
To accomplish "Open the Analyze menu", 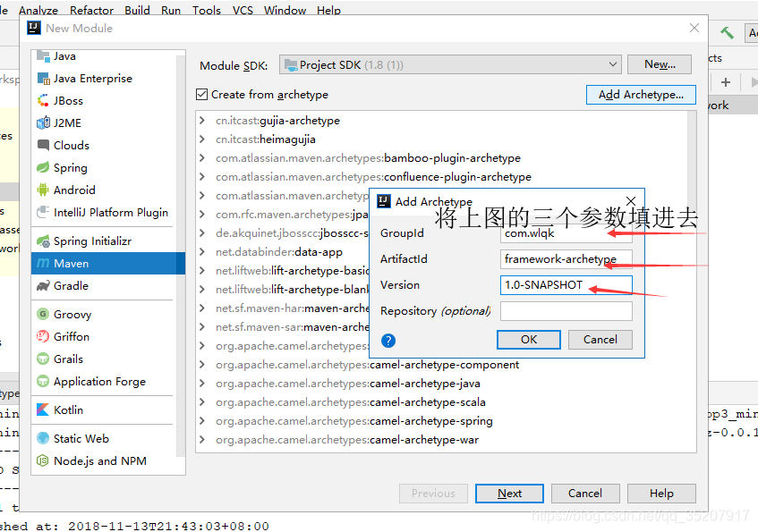I will 38,10.
